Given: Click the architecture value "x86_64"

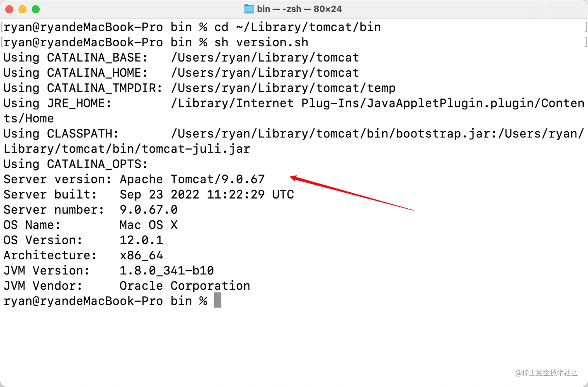Looking at the screenshot, I should 141,255.
